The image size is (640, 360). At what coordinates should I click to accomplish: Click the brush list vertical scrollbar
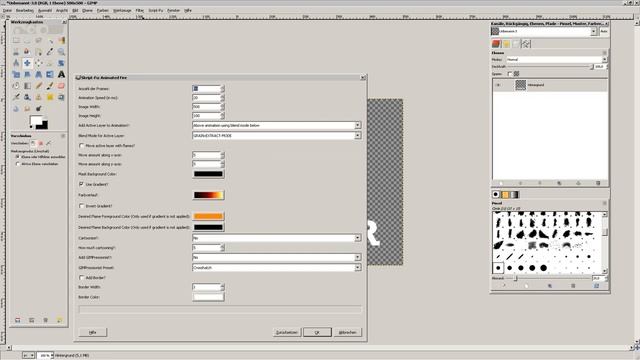(604, 242)
